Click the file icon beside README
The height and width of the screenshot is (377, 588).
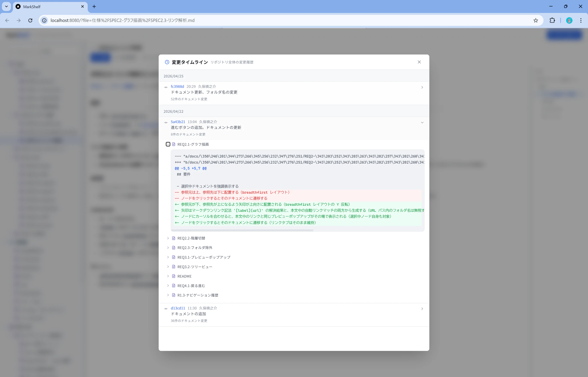pos(174,276)
